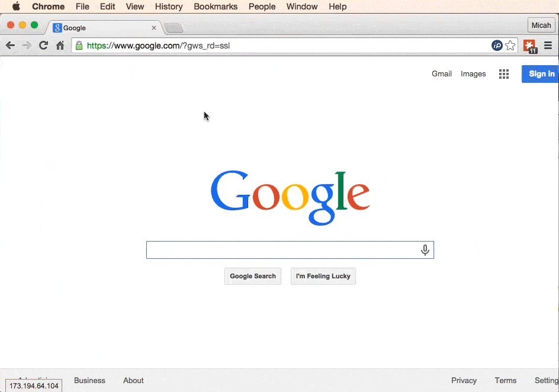This screenshot has height=392, width=559.
Task: Click the blue Sign in button
Action: point(540,73)
